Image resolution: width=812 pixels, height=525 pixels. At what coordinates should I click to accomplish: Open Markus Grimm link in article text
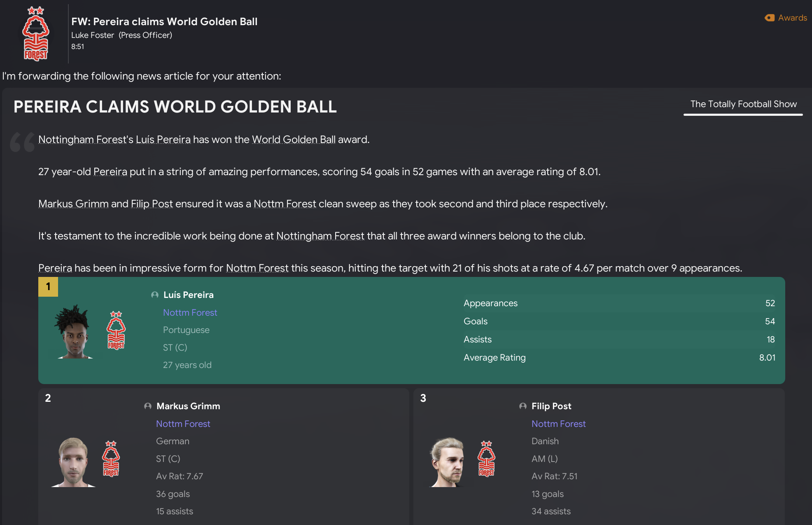coord(73,204)
